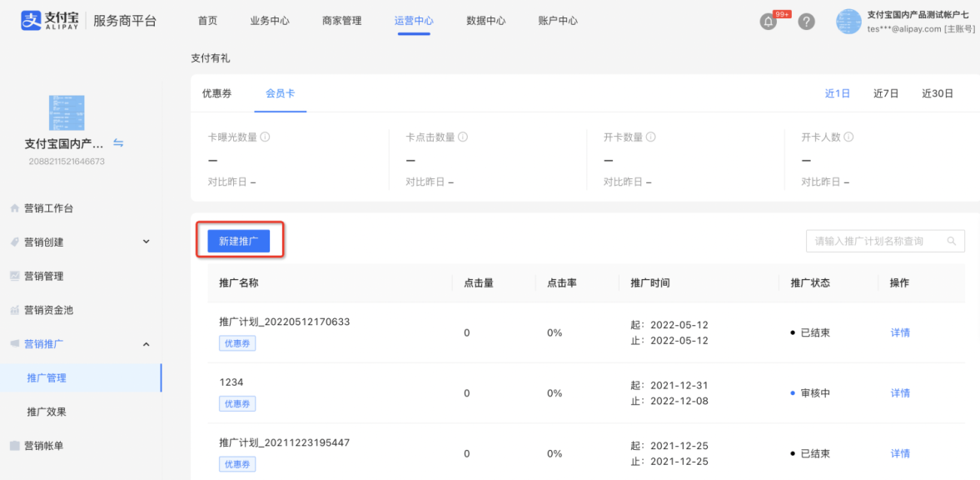Image resolution: width=980 pixels, height=480 pixels.
Task: Click the promotion name 1234
Action: click(x=231, y=382)
